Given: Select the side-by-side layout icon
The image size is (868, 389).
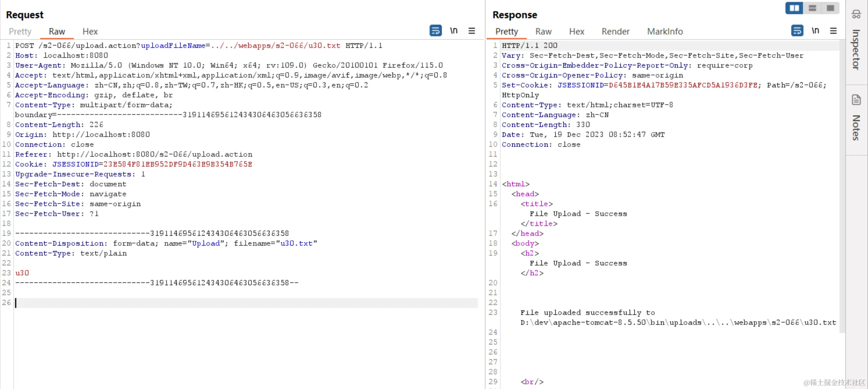Looking at the screenshot, I should pos(794,8).
